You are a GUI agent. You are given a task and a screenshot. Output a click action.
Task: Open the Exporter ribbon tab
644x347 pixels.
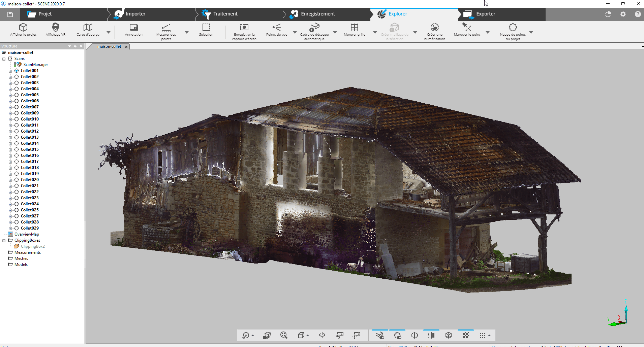(x=485, y=14)
